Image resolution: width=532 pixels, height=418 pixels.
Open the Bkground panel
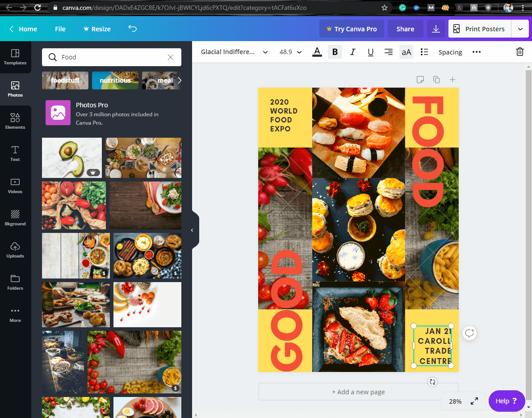pos(15,218)
